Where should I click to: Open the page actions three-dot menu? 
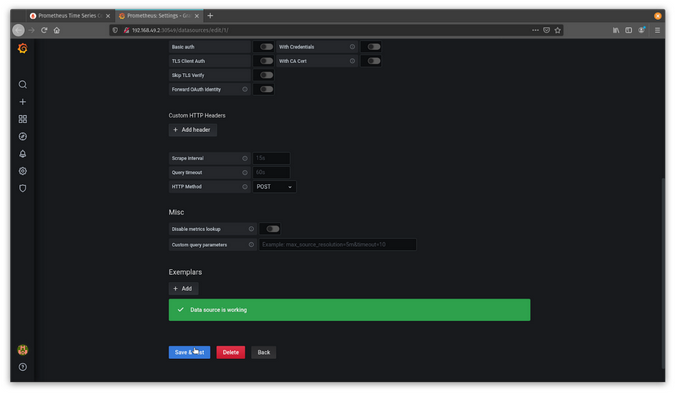[535, 30]
